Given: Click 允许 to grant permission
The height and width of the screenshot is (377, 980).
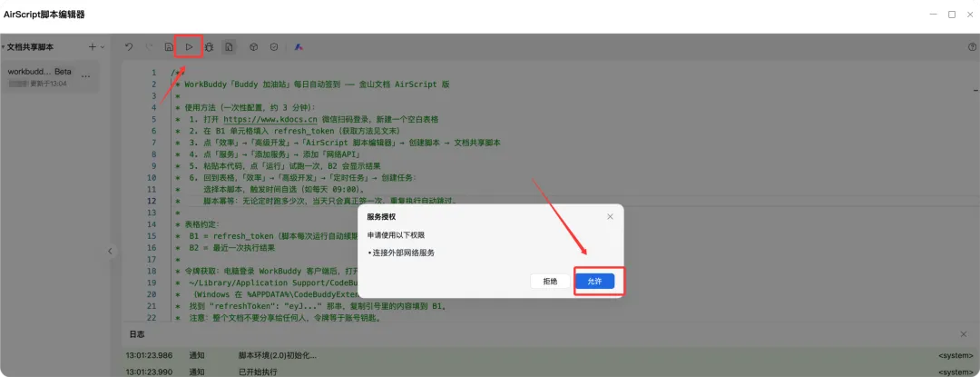Looking at the screenshot, I should coord(594,282).
